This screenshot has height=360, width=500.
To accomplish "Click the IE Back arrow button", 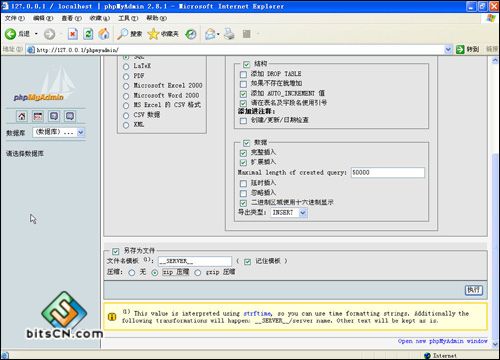I will (10, 34).
